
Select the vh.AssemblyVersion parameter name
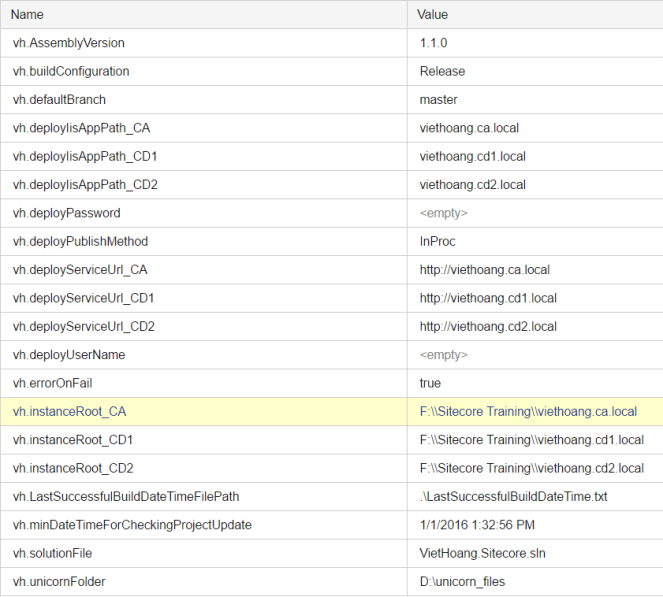pos(68,43)
